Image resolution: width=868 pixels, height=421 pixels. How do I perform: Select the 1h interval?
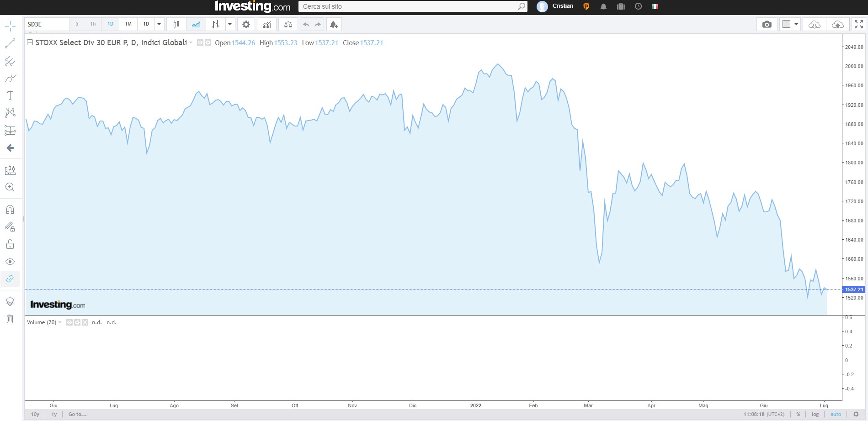click(93, 24)
